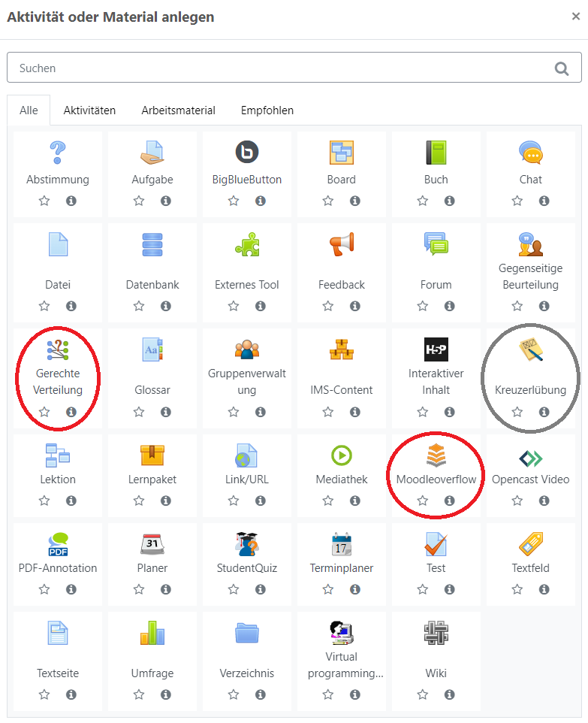Click the Verzeichnis label link
This screenshot has width=588, height=723.
click(247, 673)
